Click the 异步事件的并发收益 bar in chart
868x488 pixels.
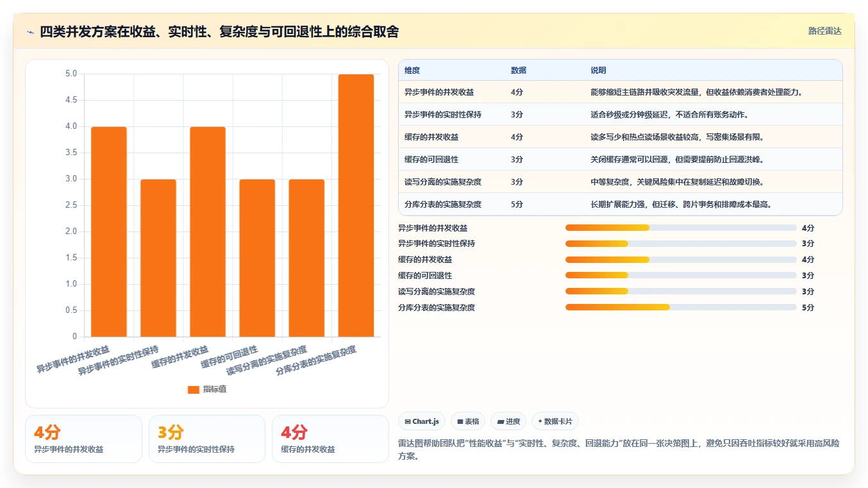(x=109, y=231)
